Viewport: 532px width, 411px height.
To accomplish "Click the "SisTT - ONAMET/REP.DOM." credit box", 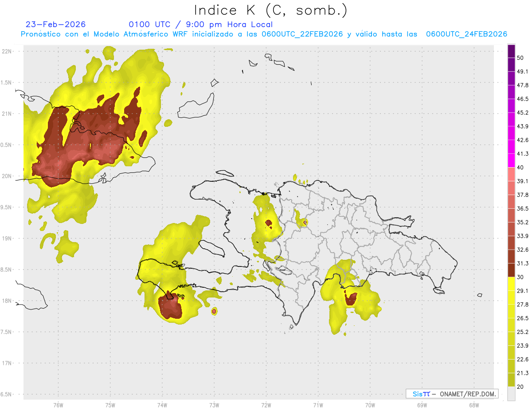I will coord(452,394).
